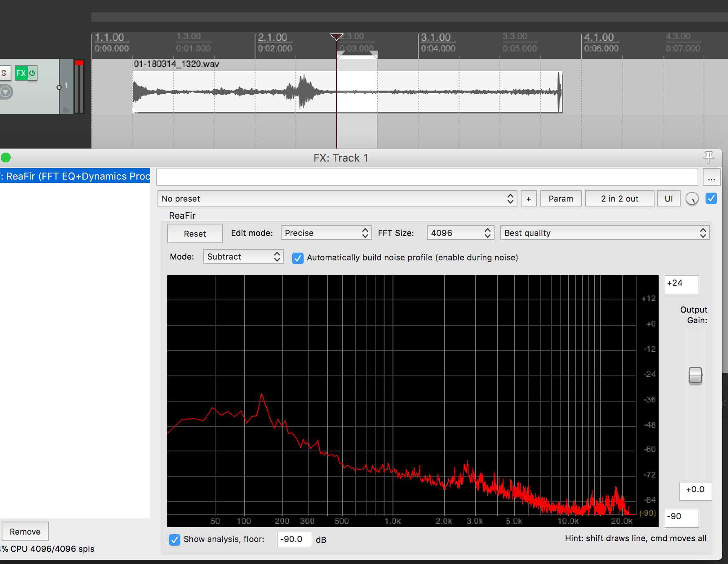This screenshot has height=564, width=728.
Task: Open the ellipsis options button
Action: click(711, 178)
